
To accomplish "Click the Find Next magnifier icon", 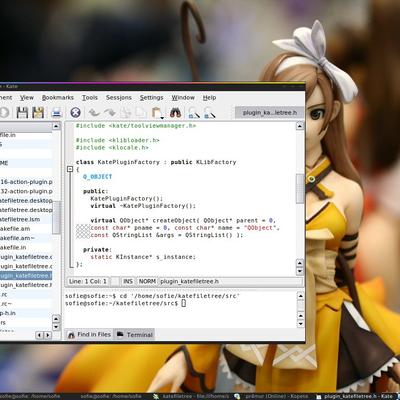I will (x=194, y=113).
